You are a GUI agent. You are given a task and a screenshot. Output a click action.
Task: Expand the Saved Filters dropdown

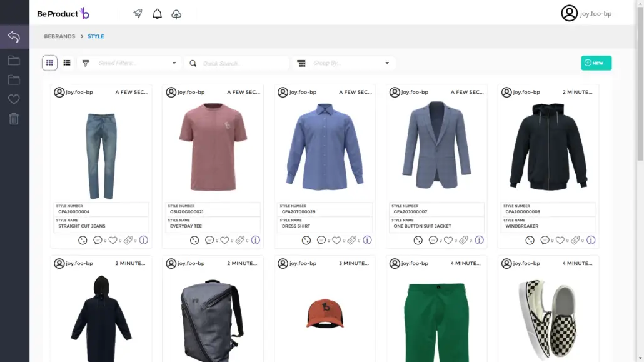pyautogui.click(x=174, y=63)
